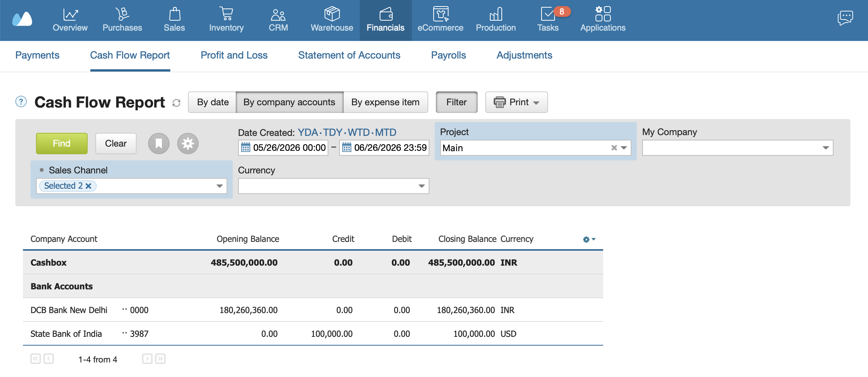
Task: Switch report view to By date
Action: [212, 102]
